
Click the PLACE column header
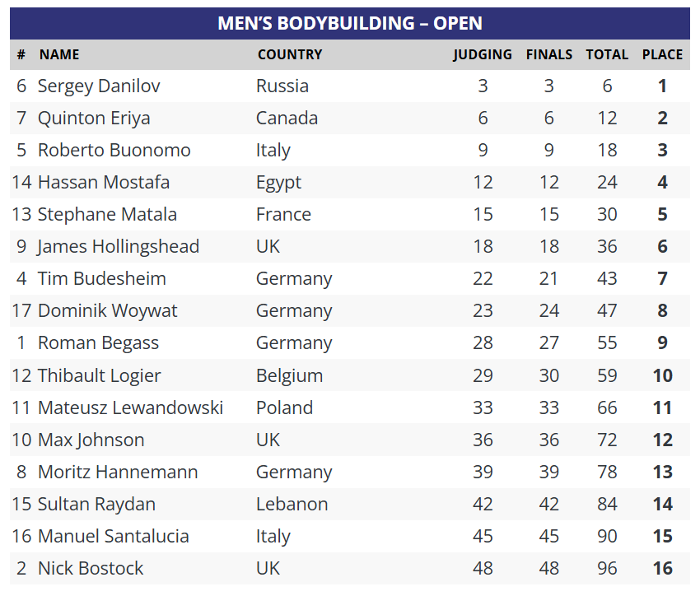tap(662, 54)
